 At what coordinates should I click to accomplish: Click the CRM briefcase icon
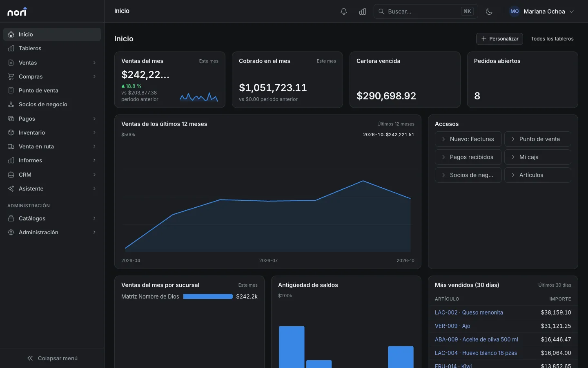coord(11,175)
